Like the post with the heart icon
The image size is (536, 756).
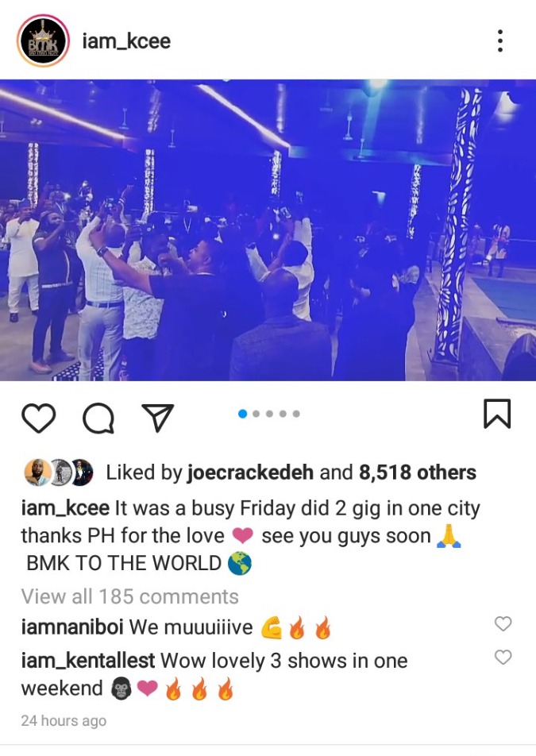click(x=39, y=418)
